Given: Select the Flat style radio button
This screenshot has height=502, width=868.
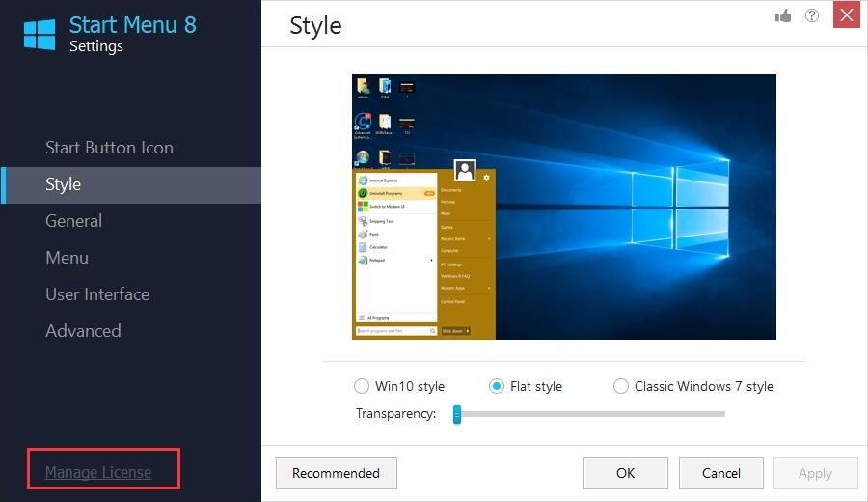Looking at the screenshot, I should coord(497,386).
